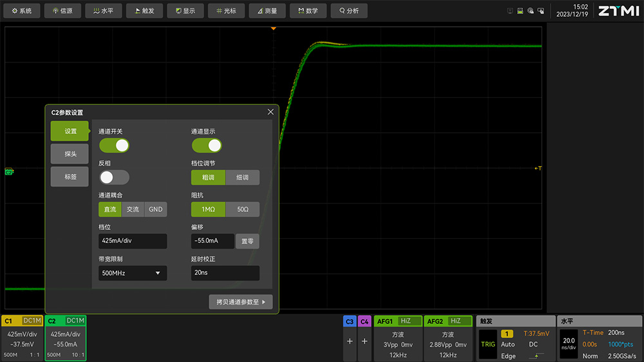Add channel C3 with its plus icon
Screen dimensions: 644x362
350,341
